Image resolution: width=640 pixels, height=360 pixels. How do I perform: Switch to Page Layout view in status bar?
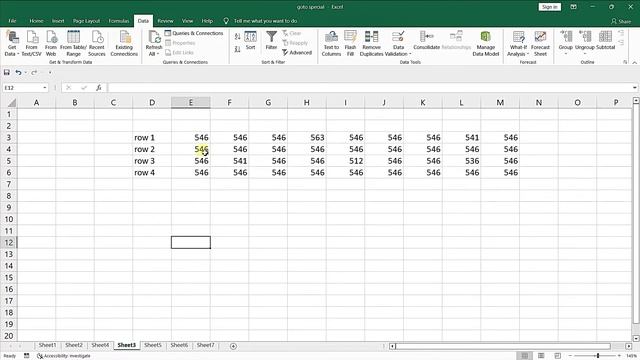coord(541,356)
